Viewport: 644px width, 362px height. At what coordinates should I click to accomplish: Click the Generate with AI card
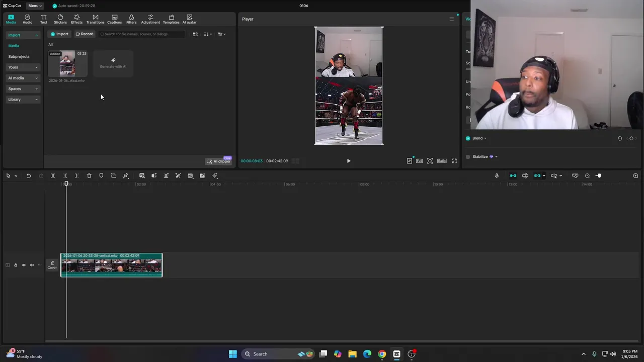(113, 63)
